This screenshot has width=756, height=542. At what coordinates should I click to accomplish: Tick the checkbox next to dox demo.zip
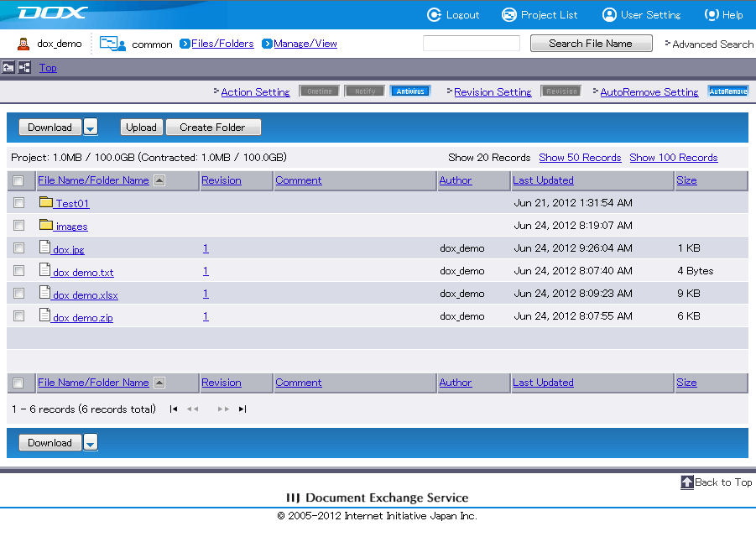click(x=18, y=316)
